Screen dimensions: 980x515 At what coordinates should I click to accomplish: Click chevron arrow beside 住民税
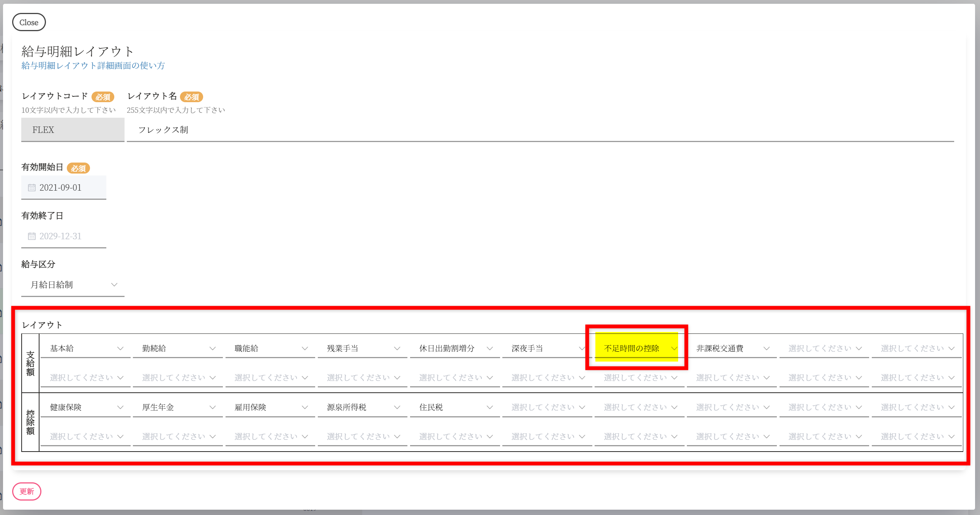tap(489, 407)
